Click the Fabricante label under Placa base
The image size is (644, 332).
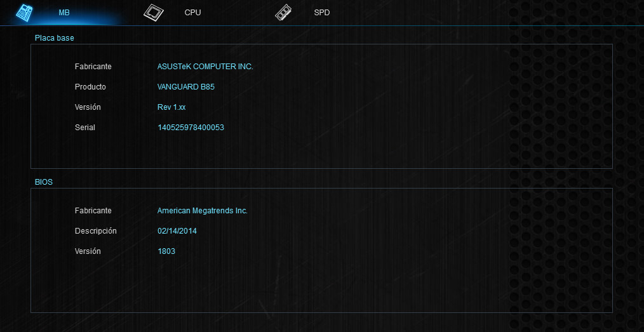point(93,67)
